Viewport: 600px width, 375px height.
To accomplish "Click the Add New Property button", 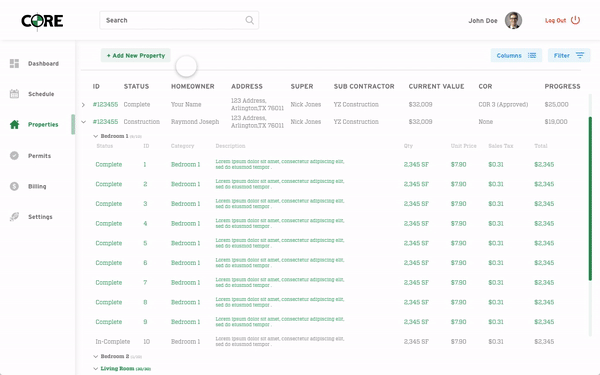I will pos(135,55).
